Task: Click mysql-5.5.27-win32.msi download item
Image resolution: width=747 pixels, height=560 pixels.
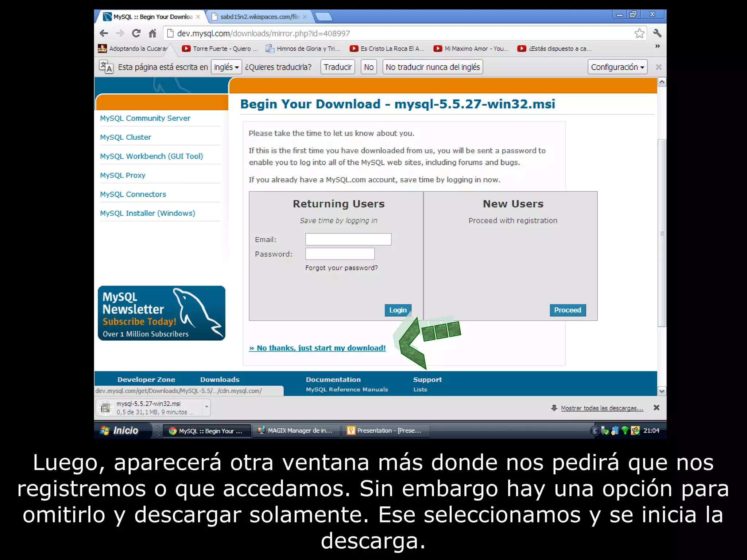Action: [x=150, y=408]
